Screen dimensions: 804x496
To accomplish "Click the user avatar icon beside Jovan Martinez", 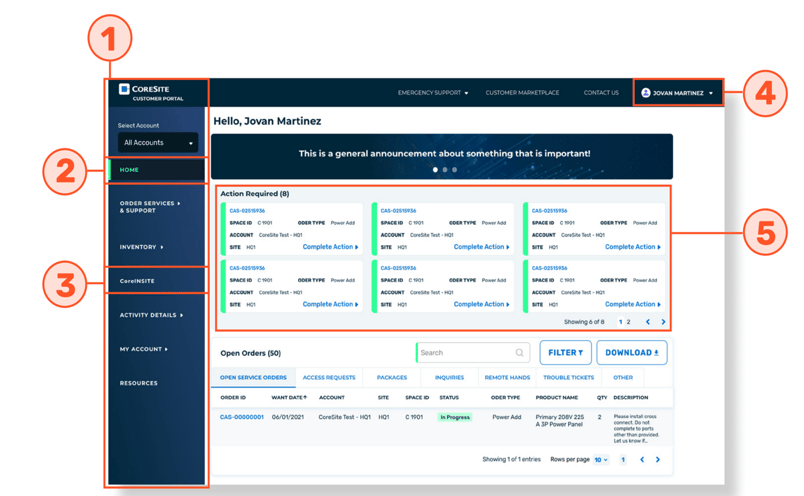I will (x=646, y=93).
